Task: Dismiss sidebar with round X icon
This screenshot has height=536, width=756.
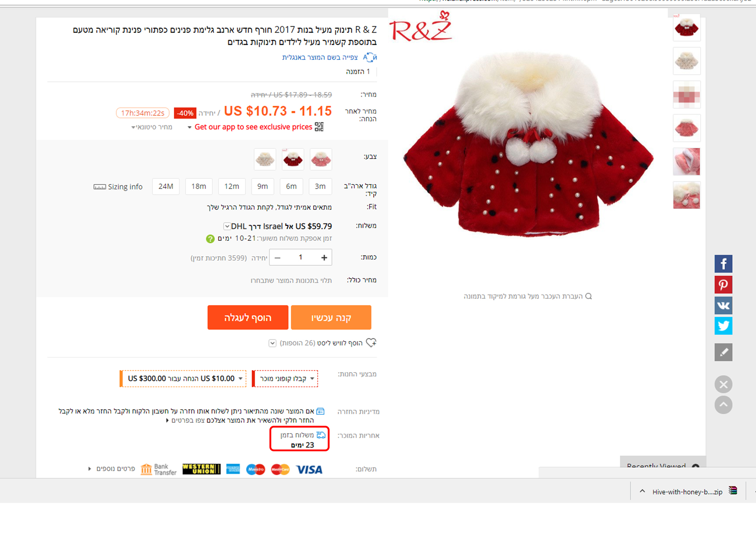Action: click(723, 384)
